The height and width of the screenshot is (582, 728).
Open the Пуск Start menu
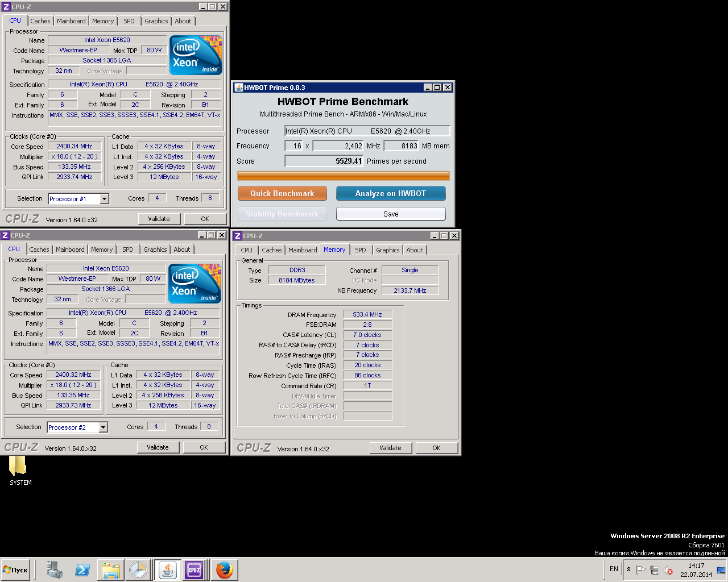(15, 569)
